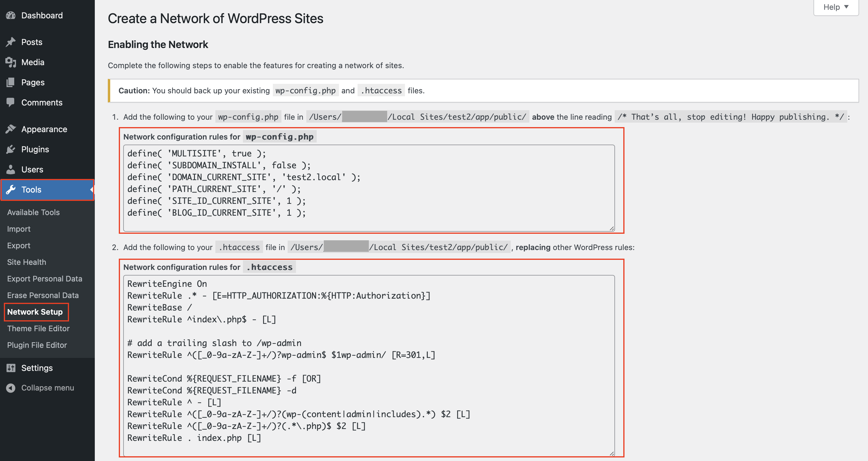Go to Available Tools page
This screenshot has height=461, width=868.
[x=33, y=212]
